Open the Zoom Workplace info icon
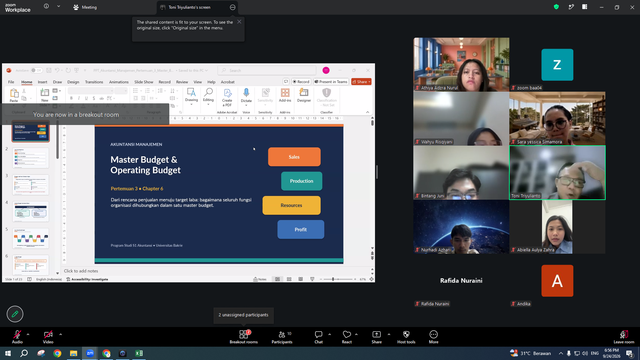The image size is (640, 360). click(46, 7)
